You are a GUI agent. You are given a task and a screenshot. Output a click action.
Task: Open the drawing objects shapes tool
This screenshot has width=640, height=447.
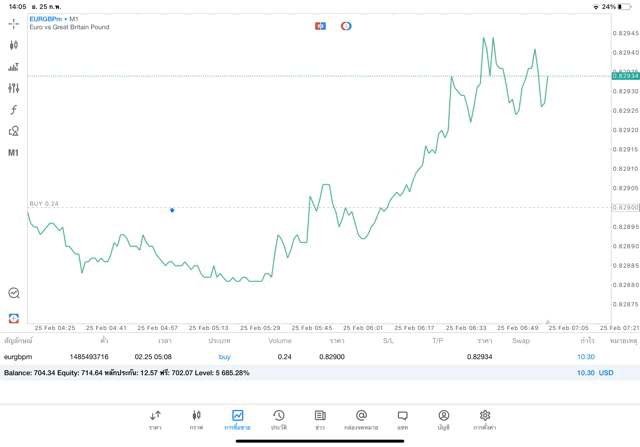point(14,131)
